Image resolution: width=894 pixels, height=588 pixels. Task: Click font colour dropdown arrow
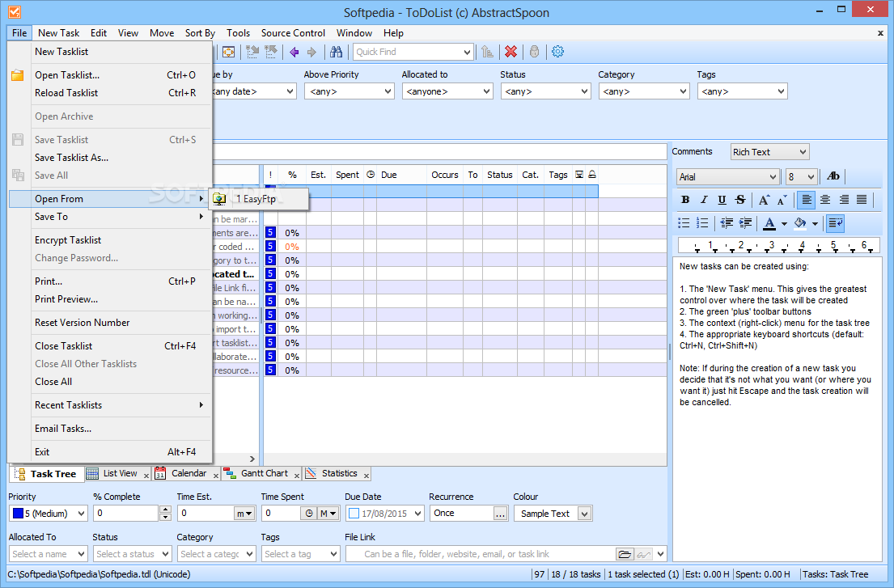pos(784,224)
